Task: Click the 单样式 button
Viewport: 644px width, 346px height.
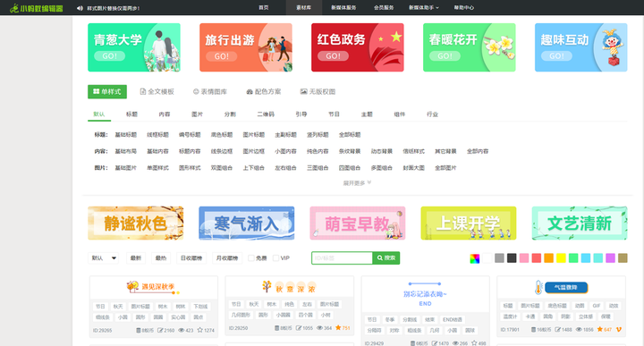Action: pyautogui.click(x=107, y=91)
